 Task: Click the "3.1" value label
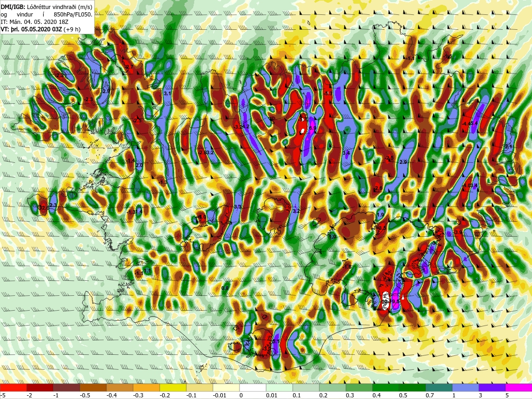click(x=167, y=93)
